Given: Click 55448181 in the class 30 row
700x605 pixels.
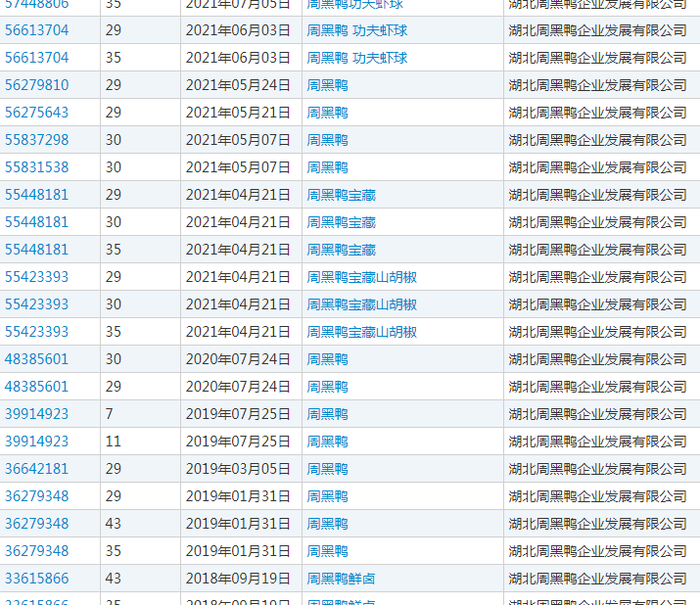Looking at the screenshot, I should pyautogui.click(x=37, y=222).
